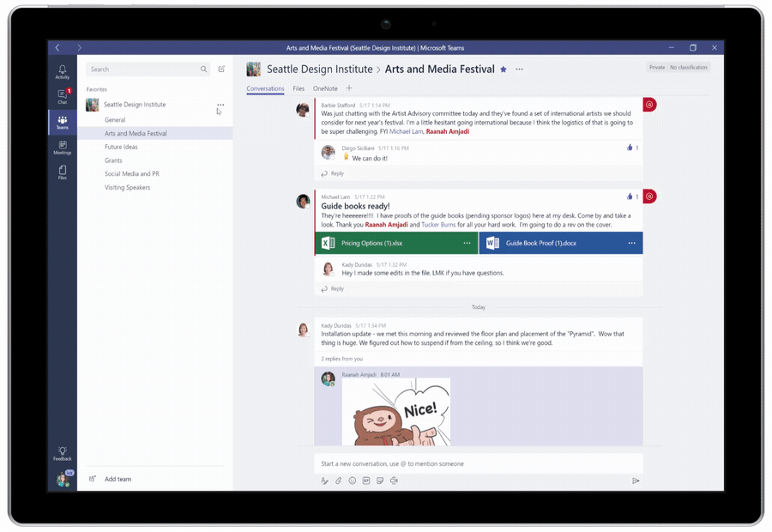Image resolution: width=772 pixels, height=532 pixels.
Task: Select the Teams icon in the left rail
Action: pyautogui.click(x=63, y=122)
